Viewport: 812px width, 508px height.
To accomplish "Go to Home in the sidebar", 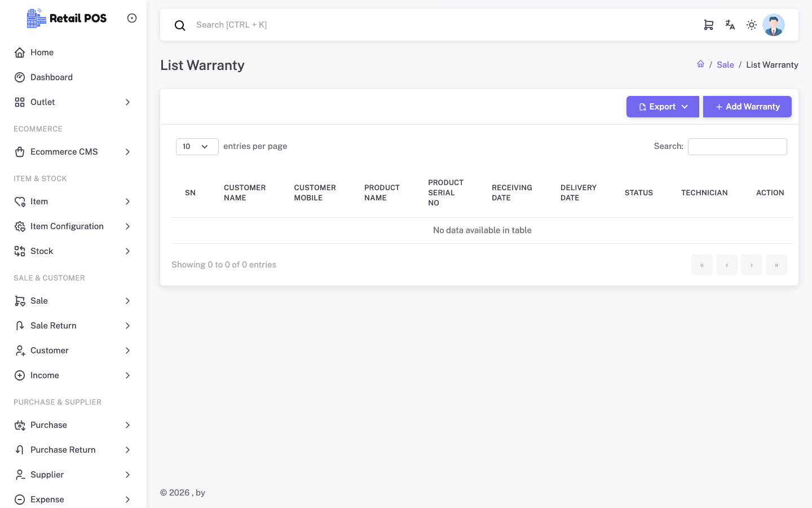I will coord(73,52).
